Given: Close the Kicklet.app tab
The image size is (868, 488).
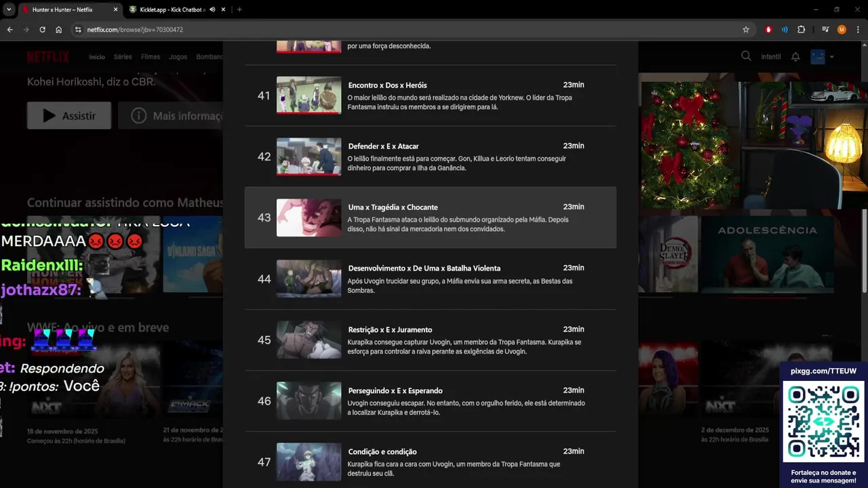Looking at the screenshot, I should [x=223, y=9].
